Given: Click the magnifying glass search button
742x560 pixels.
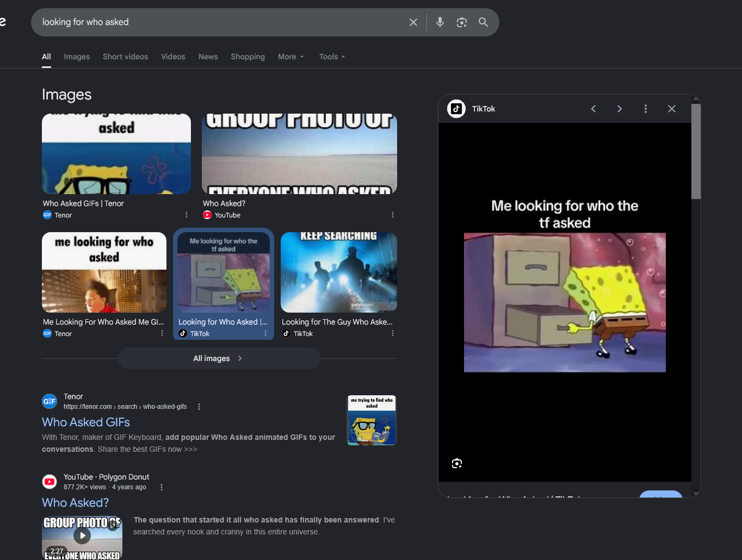Looking at the screenshot, I should [x=483, y=22].
